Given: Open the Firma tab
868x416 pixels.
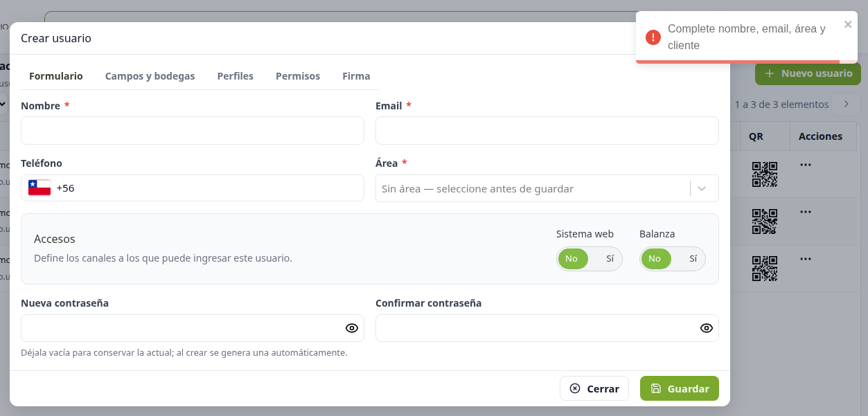Looking at the screenshot, I should tap(356, 76).
